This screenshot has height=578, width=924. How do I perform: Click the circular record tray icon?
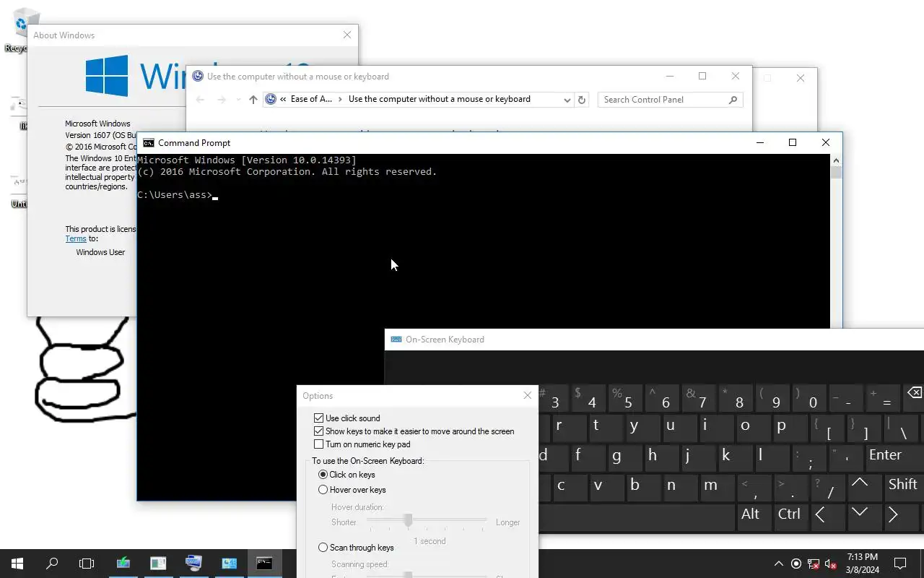click(x=796, y=564)
